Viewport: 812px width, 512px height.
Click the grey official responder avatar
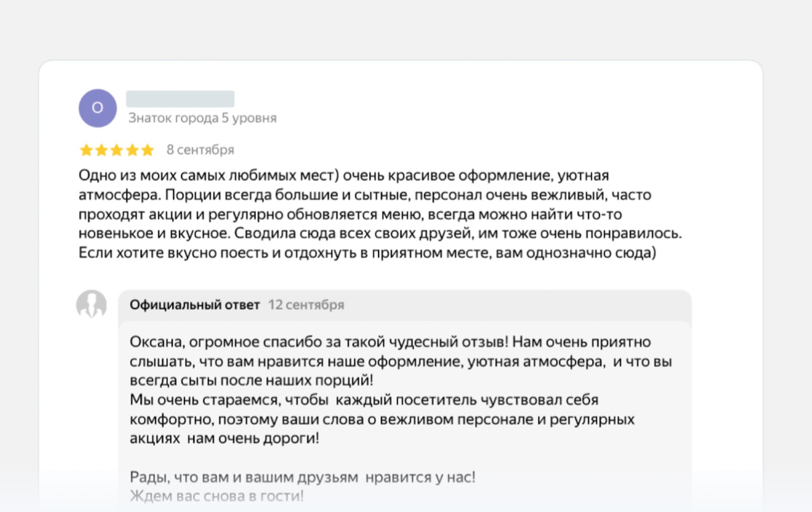(92, 305)
